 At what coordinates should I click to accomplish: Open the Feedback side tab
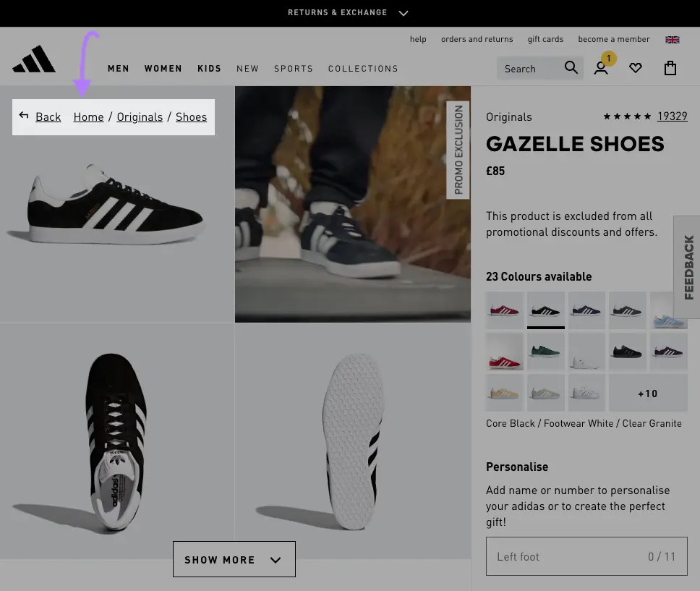tap(688, 267)
